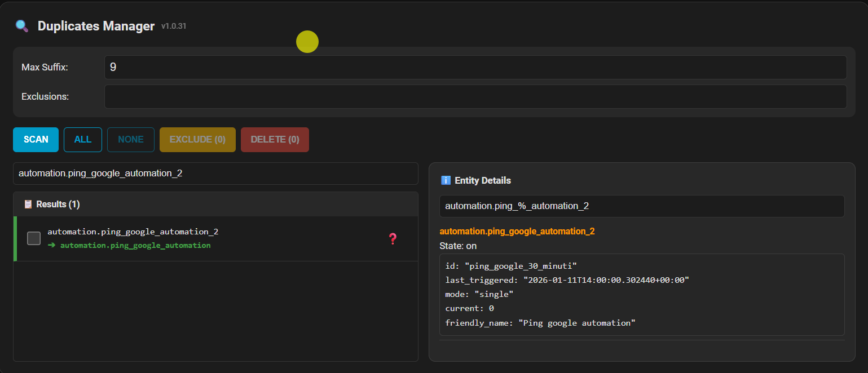The image size is (868, 373).
Task: Click the green automation.ping_google_automation target entity
Action: (135, 246)
